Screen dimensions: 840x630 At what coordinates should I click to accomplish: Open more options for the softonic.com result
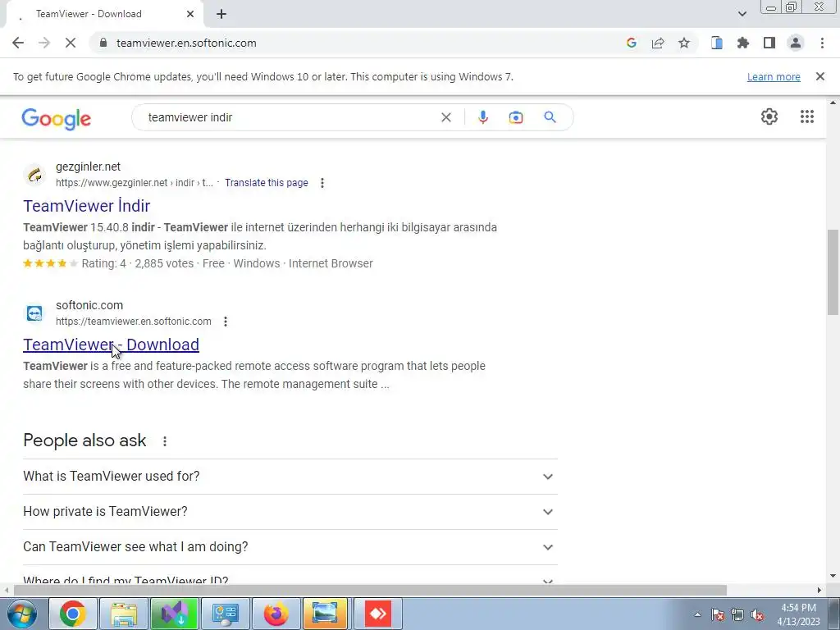pyautogui.click(x=226, y=322)
